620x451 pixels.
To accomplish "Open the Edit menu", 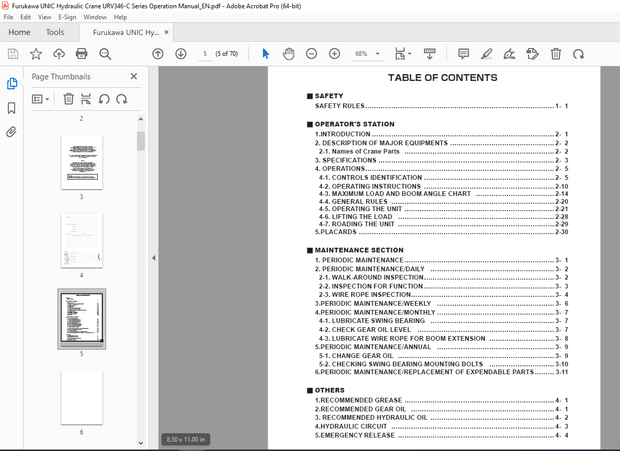I will (25, 17).
